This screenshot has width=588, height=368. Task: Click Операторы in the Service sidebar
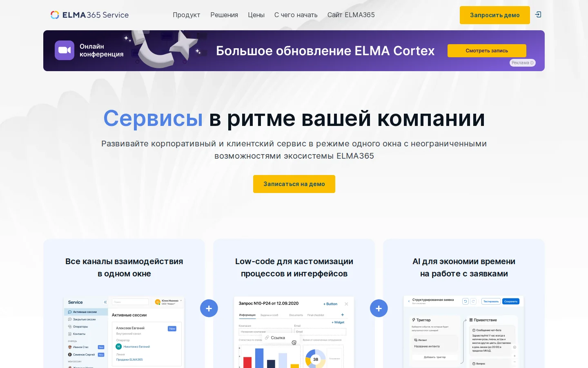[x=78, y=327]
